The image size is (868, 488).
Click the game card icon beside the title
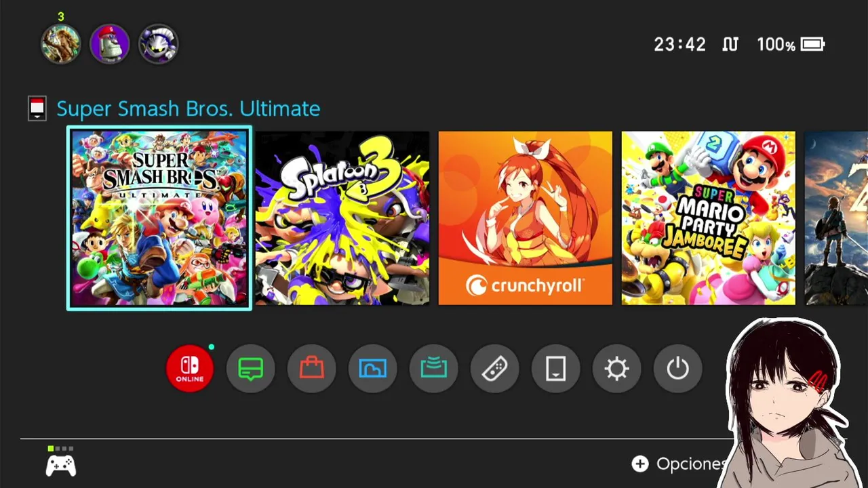click(37, 108)
